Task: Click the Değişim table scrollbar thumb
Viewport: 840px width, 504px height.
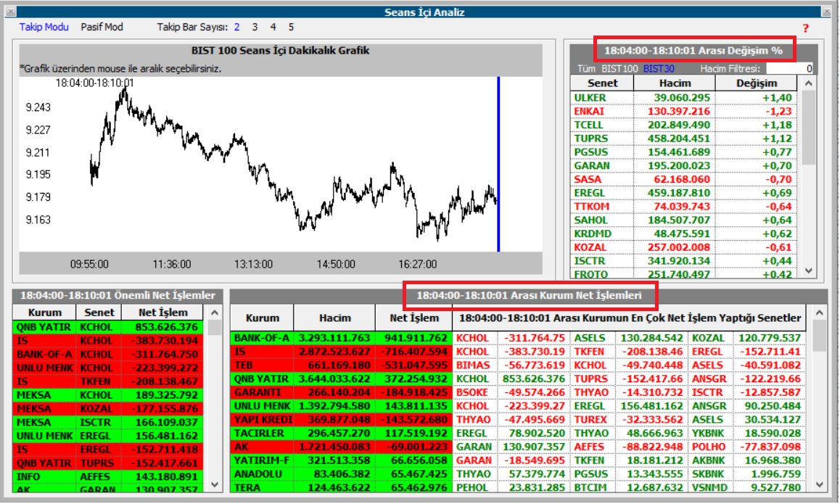Action: point(808,128)
